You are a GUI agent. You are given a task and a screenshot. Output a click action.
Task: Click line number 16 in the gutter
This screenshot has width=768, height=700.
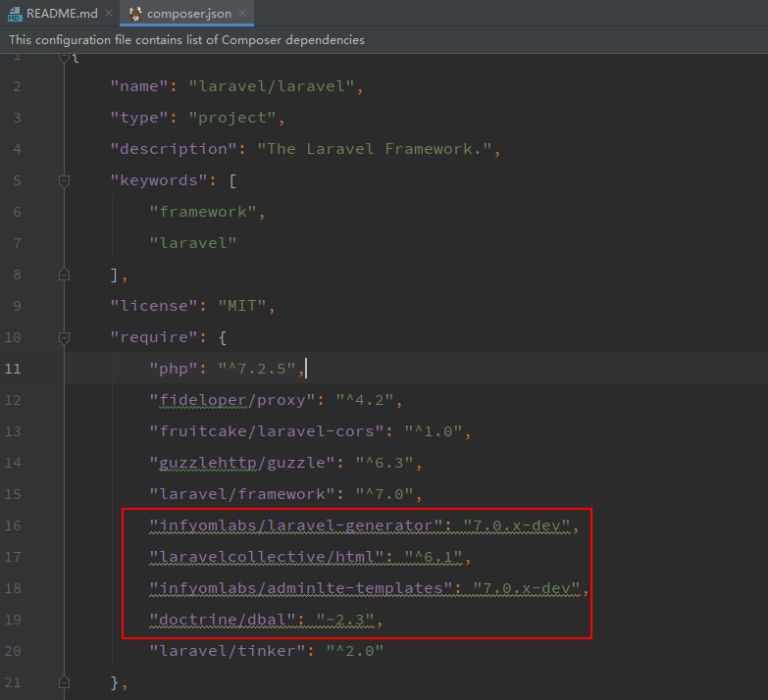tap(15, 525)
